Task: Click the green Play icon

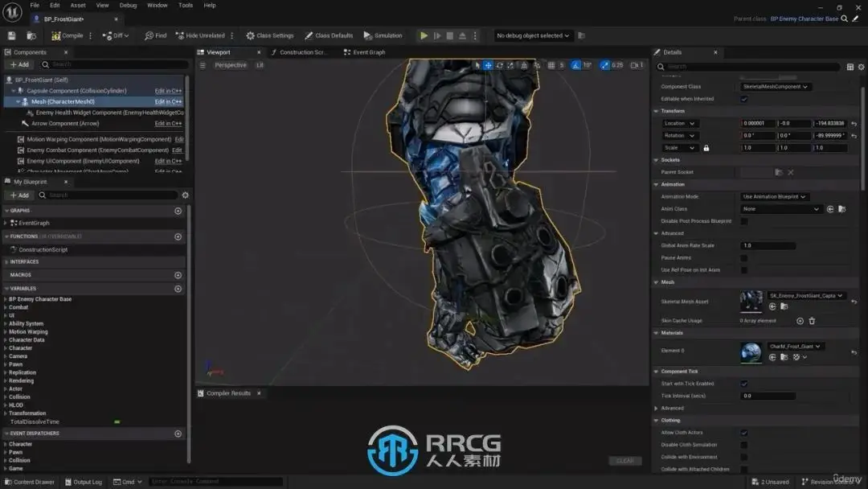Action: click(424, 35)
